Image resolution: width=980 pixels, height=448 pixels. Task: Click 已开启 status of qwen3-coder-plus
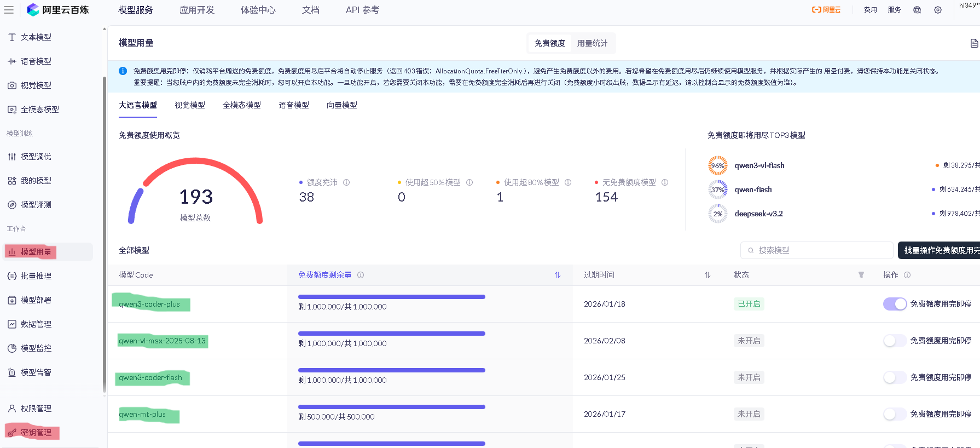pos(749,304)
